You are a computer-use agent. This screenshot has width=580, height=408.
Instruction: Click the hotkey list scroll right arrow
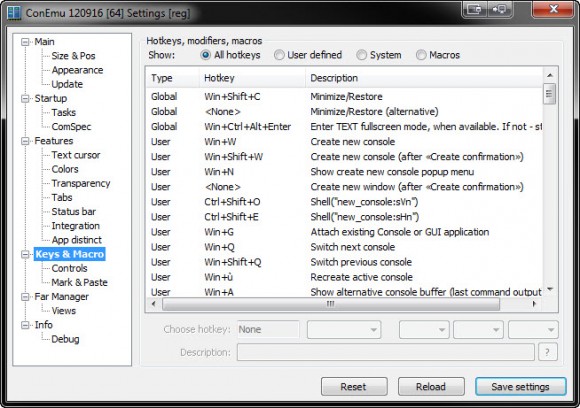[x=534, y=304]
